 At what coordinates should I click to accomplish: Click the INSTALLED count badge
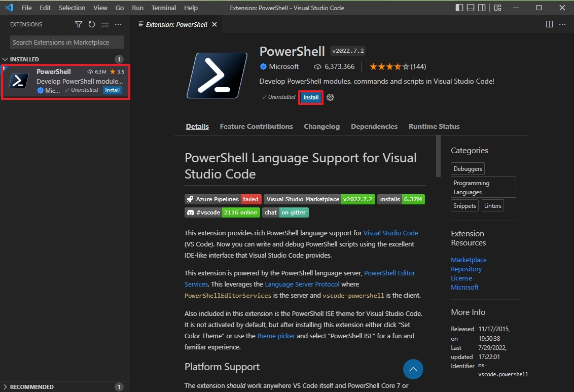(x=119, y=59)
